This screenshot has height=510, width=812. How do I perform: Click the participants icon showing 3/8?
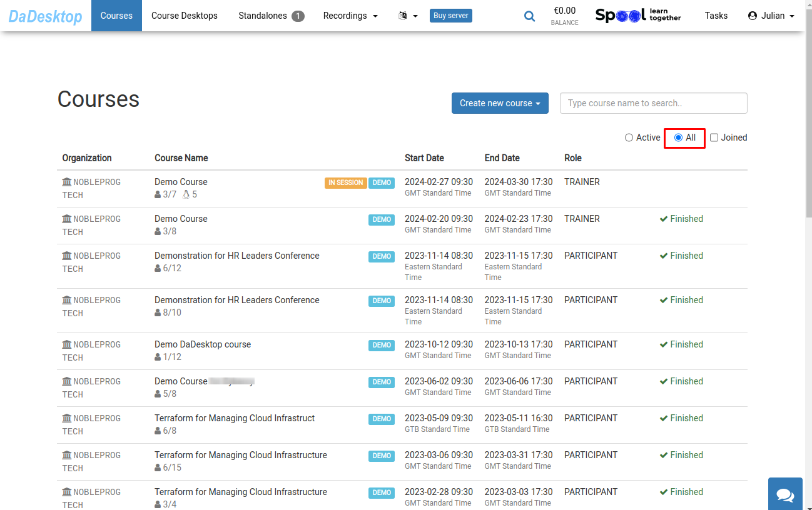tap(158, 231)
